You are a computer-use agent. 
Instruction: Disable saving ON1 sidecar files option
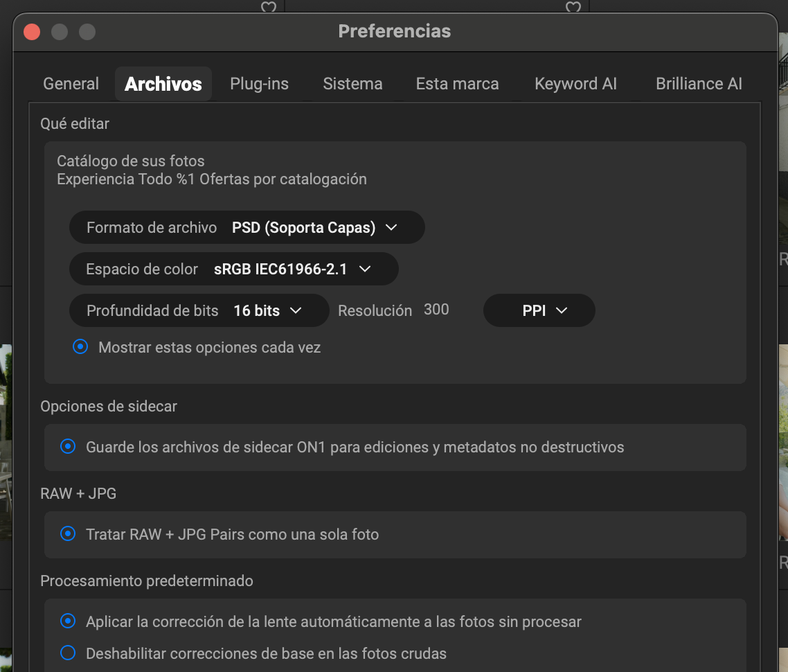[68, 447]
